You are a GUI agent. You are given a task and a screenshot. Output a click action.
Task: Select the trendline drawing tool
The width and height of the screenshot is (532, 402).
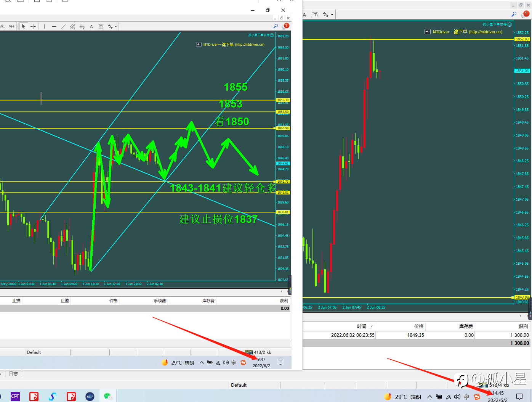pos(63,26)
